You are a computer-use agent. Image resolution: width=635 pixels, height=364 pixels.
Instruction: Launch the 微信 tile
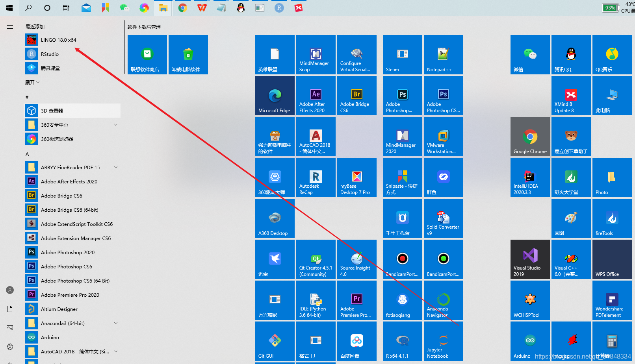[x=530, y=55]
